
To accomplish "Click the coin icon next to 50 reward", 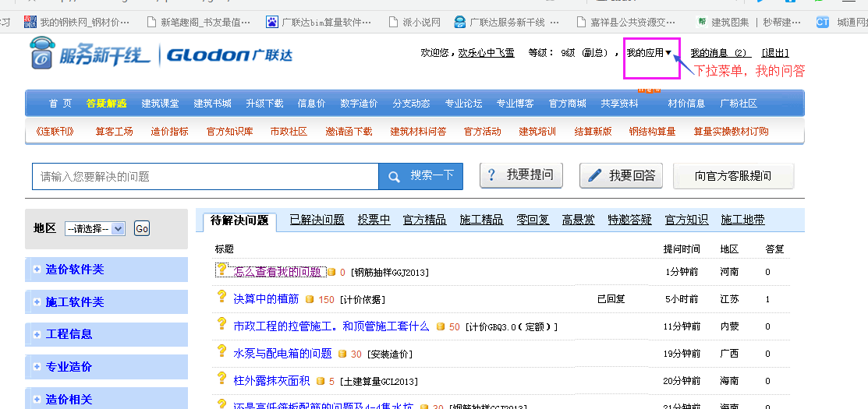I will [x=441, y=326].
